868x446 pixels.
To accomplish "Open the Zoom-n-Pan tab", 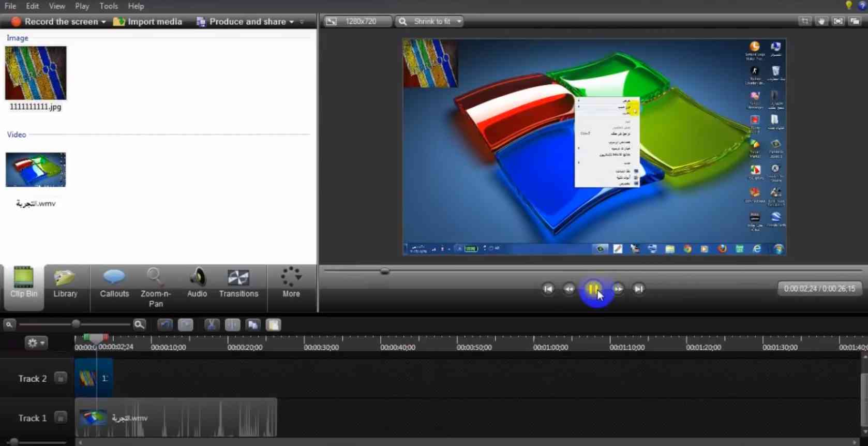I will click(156, 288).
